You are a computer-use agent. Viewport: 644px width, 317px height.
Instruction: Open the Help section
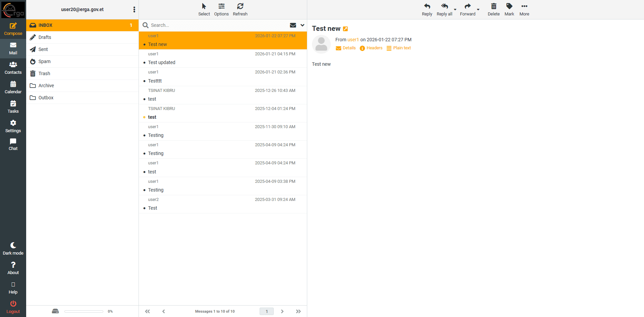(13, 288)
